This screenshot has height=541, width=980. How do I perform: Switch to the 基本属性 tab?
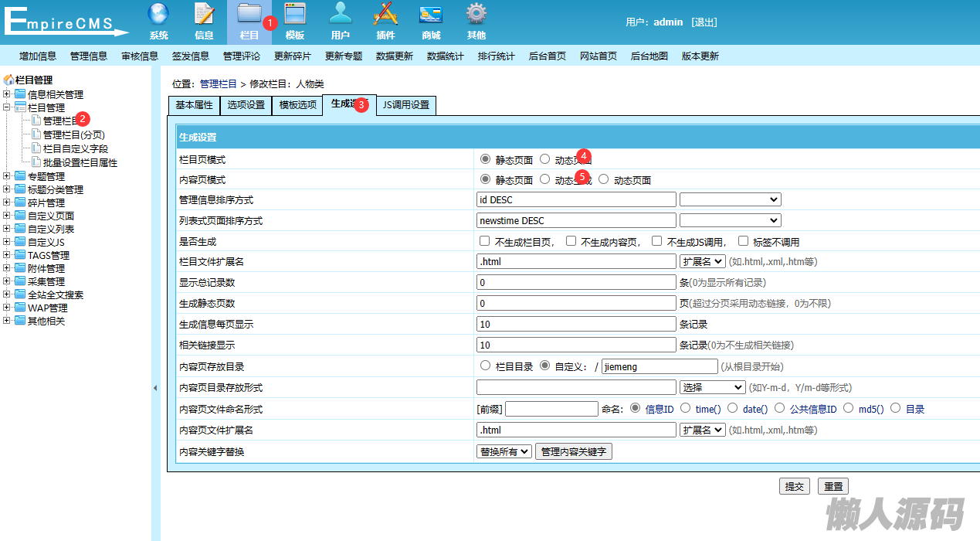(194, 105)
